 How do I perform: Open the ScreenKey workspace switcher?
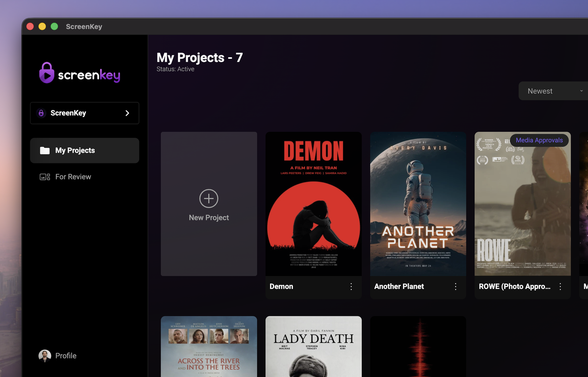click(x=84, y=113)
